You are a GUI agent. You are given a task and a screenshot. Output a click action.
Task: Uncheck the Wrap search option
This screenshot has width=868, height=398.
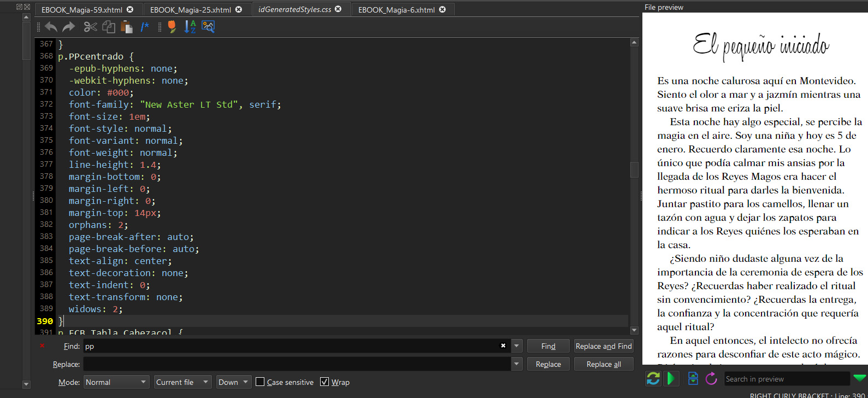click(324, 382)
